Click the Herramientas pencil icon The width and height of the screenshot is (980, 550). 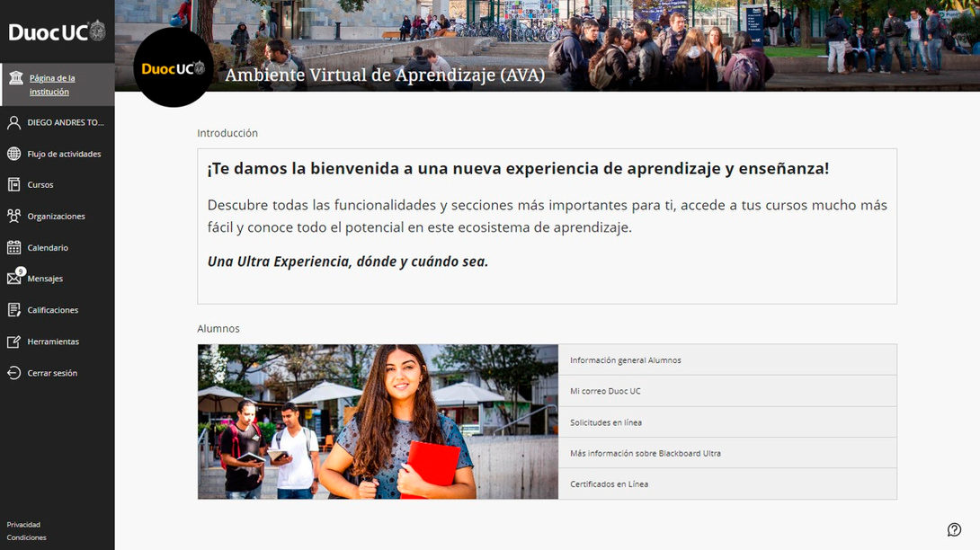pos(13,342)
